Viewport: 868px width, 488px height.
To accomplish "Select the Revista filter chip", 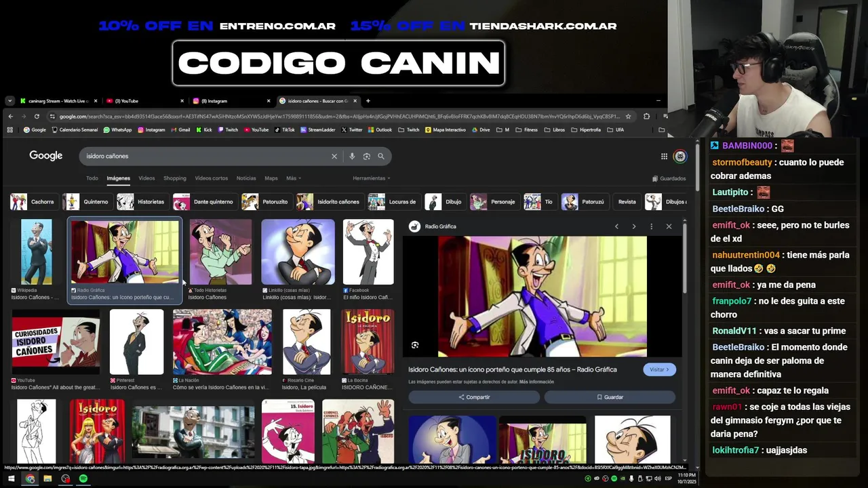I will pos(627,201).
